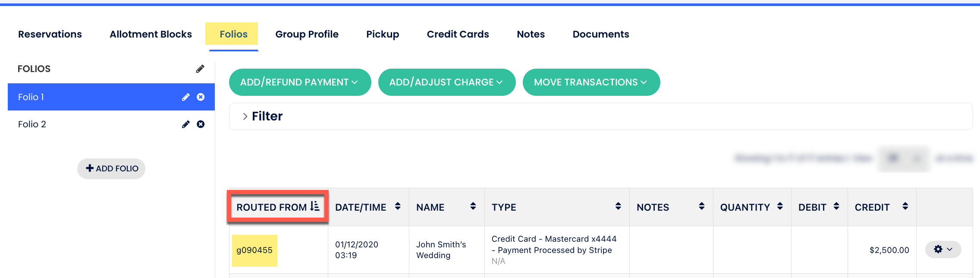Image resolution: width=980 pixels, height=278 pixels.
Task: Delete Folio 1 using its X icon
Action: tap(201, 97)
